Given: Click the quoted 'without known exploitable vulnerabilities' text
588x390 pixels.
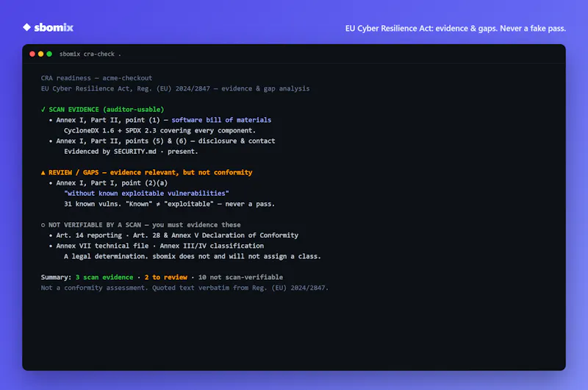Looking at the screenshot, I should [146, 194].
